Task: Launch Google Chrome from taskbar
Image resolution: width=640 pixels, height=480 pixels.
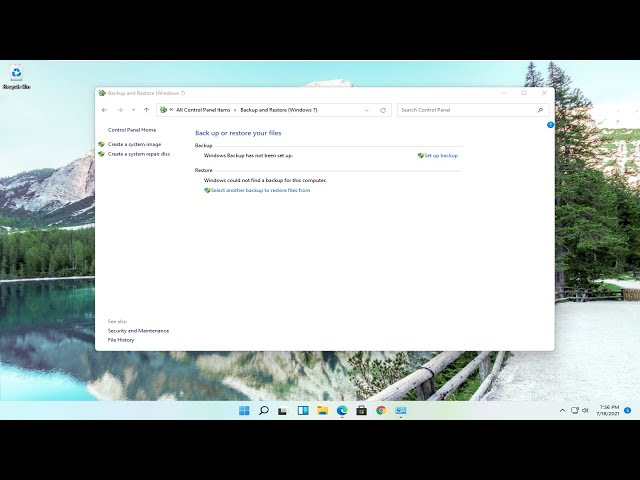Action: click(381, 410)
